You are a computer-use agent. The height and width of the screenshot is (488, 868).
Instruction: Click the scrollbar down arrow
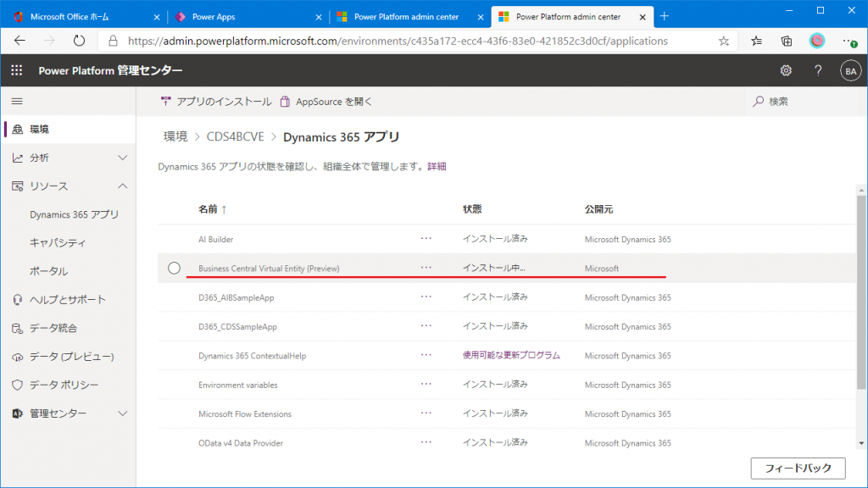click(861, 443)
